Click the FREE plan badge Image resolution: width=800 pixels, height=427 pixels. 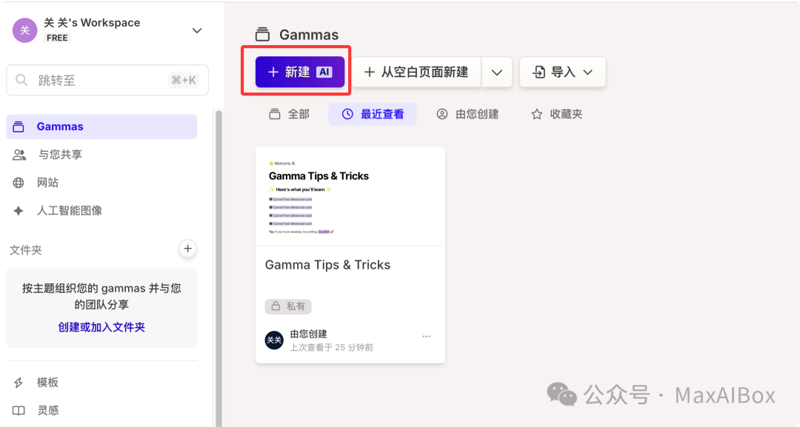coord(57,38)
